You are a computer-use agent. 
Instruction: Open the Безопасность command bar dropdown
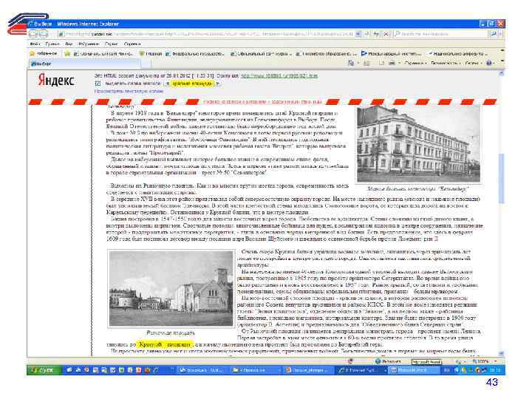click(x=446, y=63)
